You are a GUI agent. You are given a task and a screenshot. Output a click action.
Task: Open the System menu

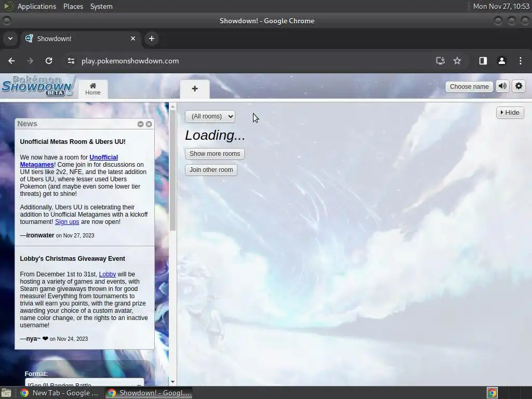point(101,6)
